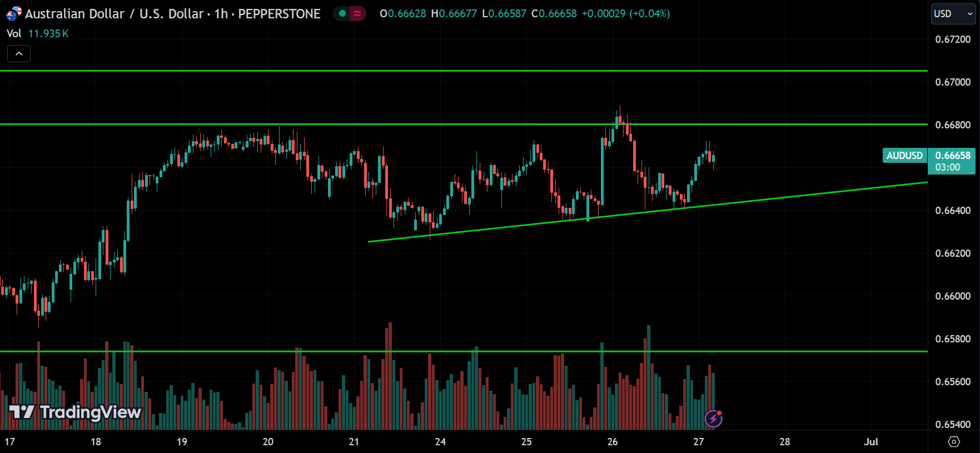Click the AUD/USD flag symbol icon

tap(14, 13)
